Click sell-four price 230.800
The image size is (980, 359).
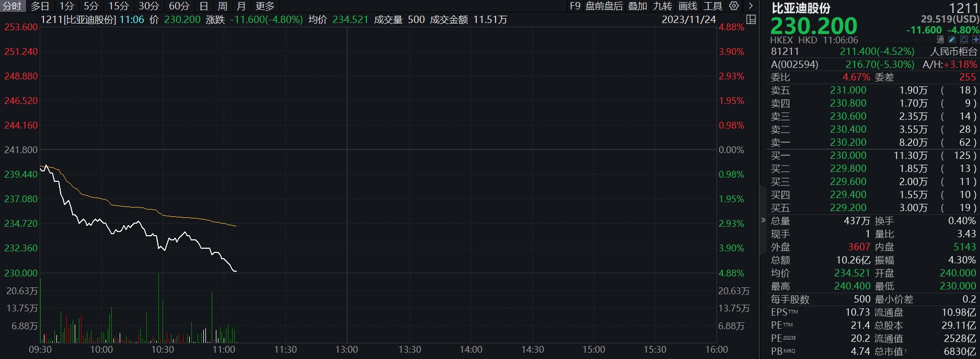848,103
